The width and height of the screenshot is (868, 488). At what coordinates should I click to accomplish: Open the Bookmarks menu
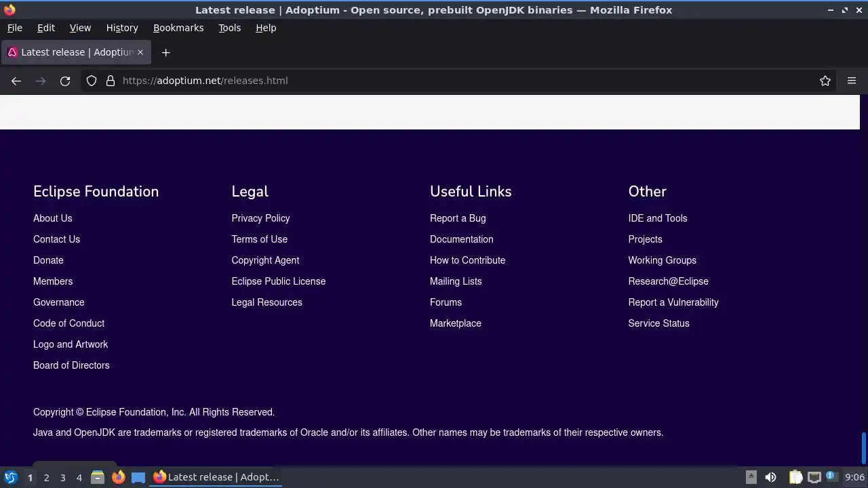[178, 28]
